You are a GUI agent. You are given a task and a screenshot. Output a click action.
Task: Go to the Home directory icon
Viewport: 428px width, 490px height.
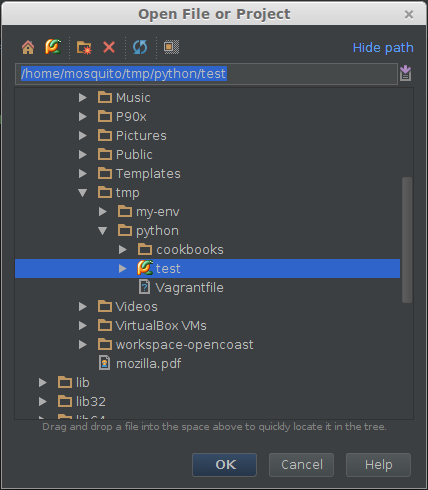(x=28, y=47)
